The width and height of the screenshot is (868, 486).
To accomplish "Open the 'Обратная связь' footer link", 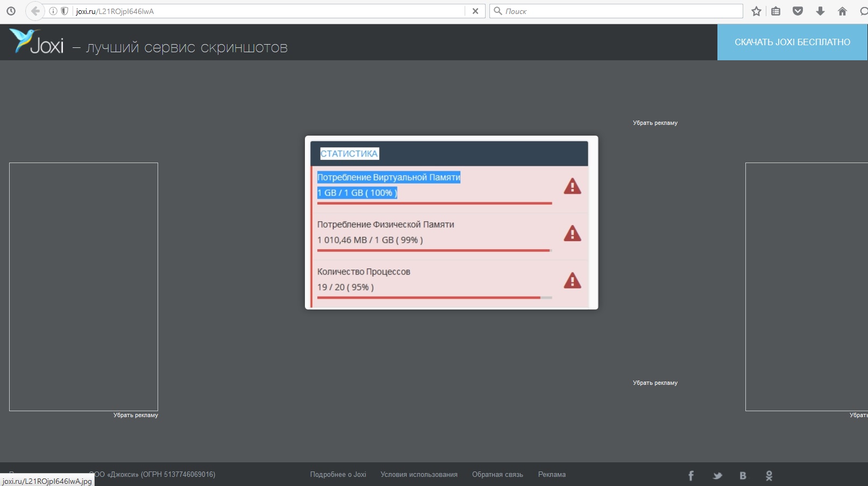I will tap(497, 475).
